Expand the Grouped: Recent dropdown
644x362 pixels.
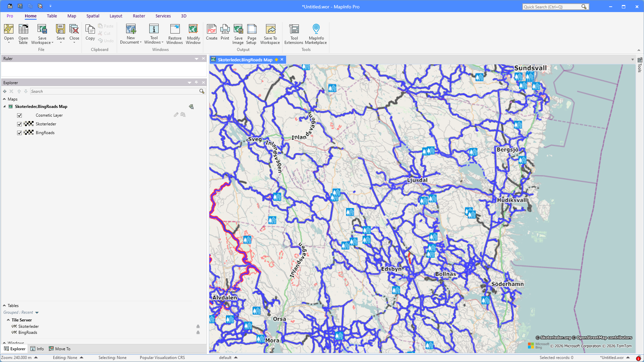tap(37, 313)
